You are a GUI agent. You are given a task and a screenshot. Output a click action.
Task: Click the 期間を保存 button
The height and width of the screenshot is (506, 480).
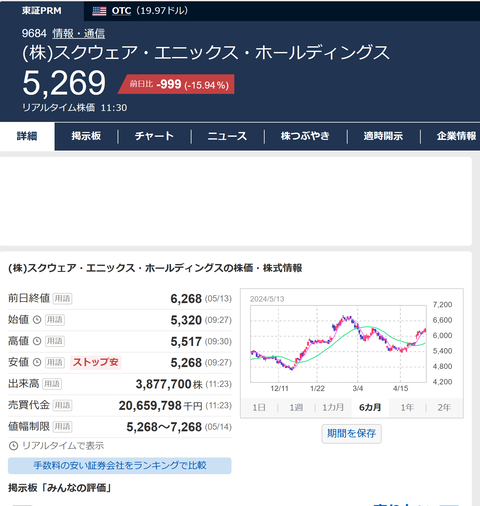coord(352,434)
